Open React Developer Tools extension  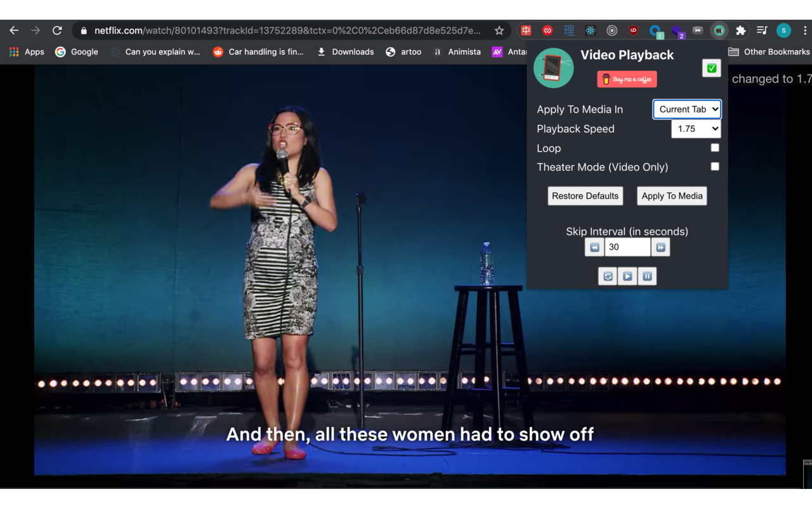tap(591, 30)
